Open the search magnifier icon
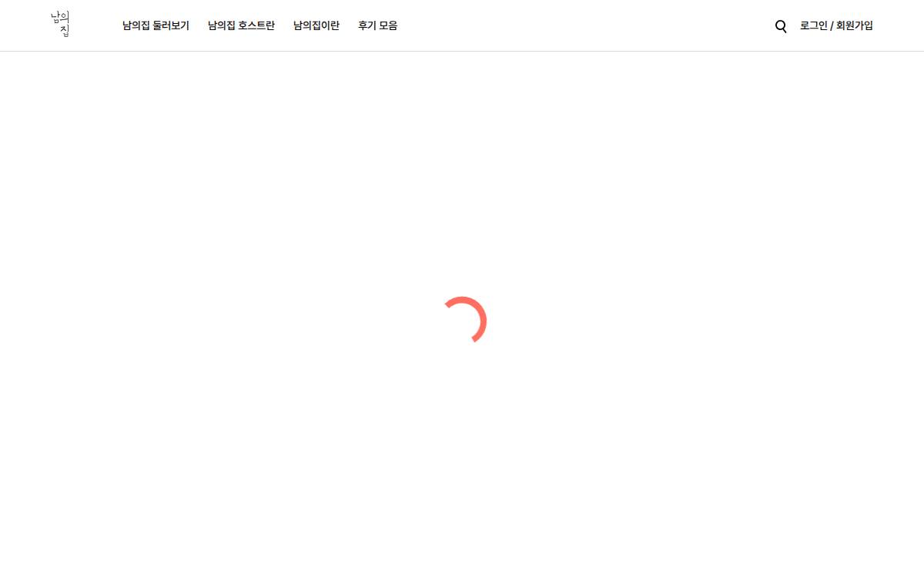924x578 pixels. tap(781, 26)
